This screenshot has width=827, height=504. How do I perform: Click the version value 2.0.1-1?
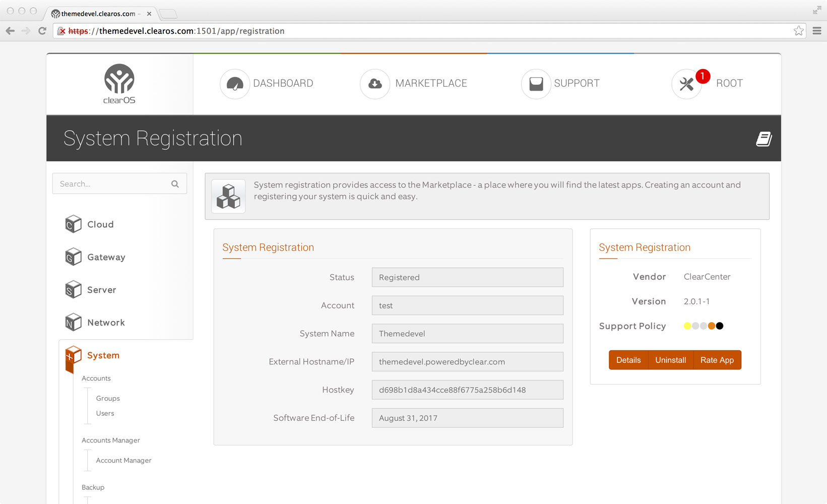[x=696, y=301]
